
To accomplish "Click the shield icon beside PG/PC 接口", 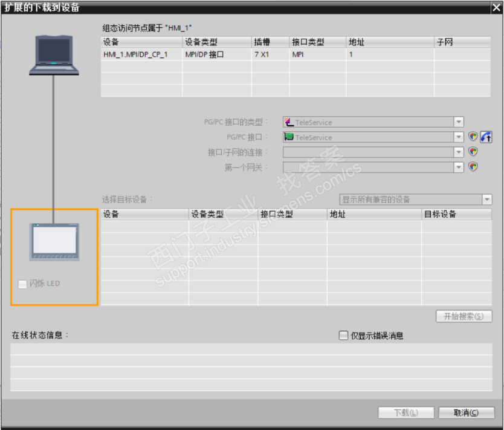I will [x=473, y=137].
